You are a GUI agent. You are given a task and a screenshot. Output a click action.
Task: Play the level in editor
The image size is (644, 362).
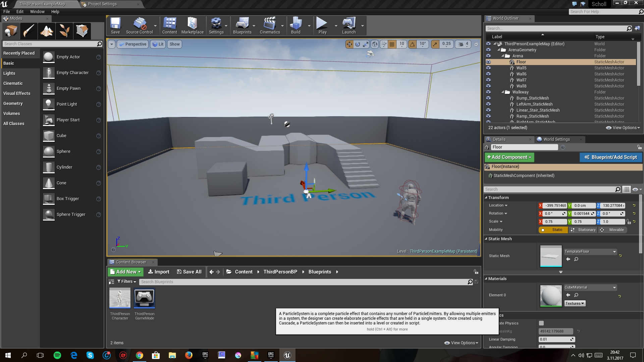322,25
